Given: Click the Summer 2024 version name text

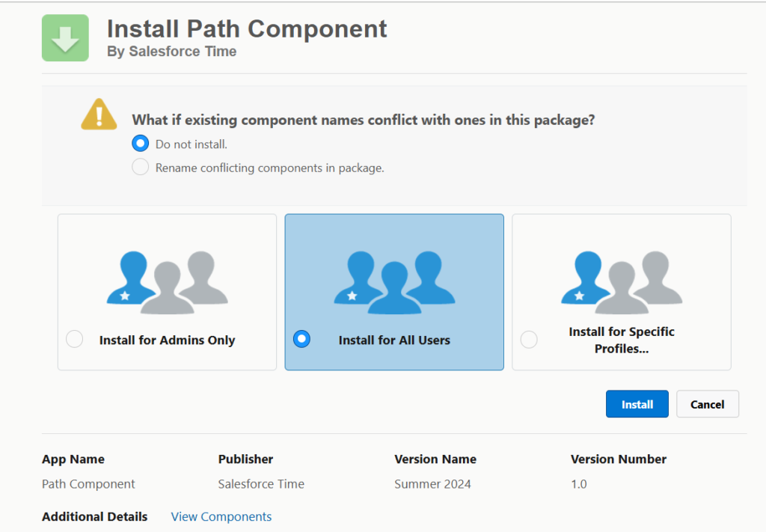Looking at the screenshot, I should (x=432, y=484).
